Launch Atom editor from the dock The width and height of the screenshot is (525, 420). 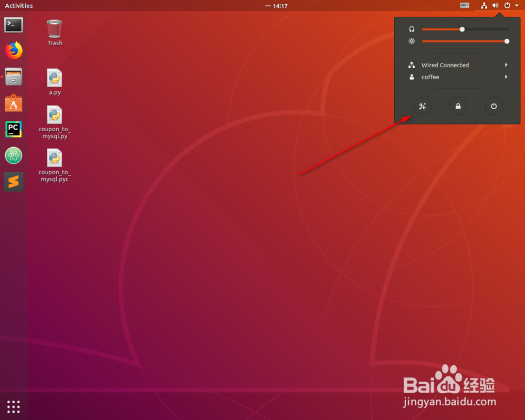(x=14, y=155)
